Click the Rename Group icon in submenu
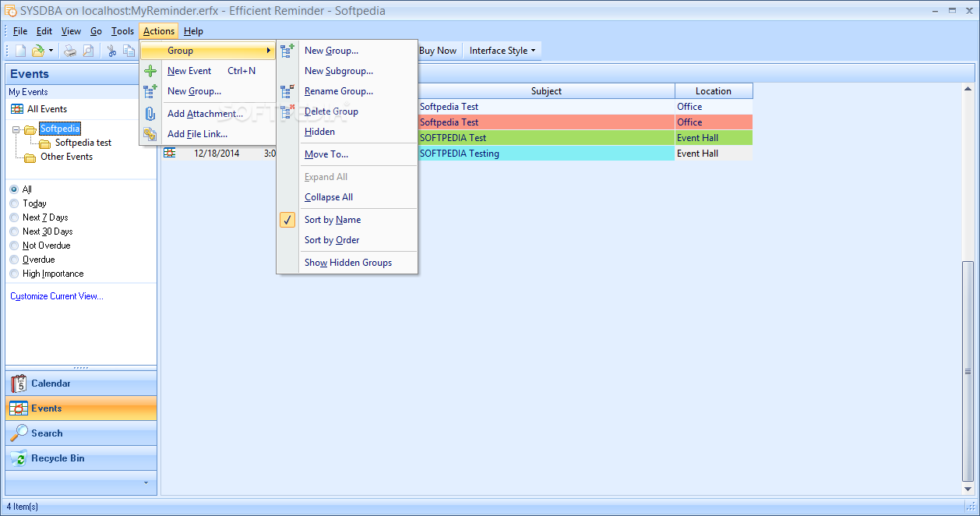 (287, 91)
